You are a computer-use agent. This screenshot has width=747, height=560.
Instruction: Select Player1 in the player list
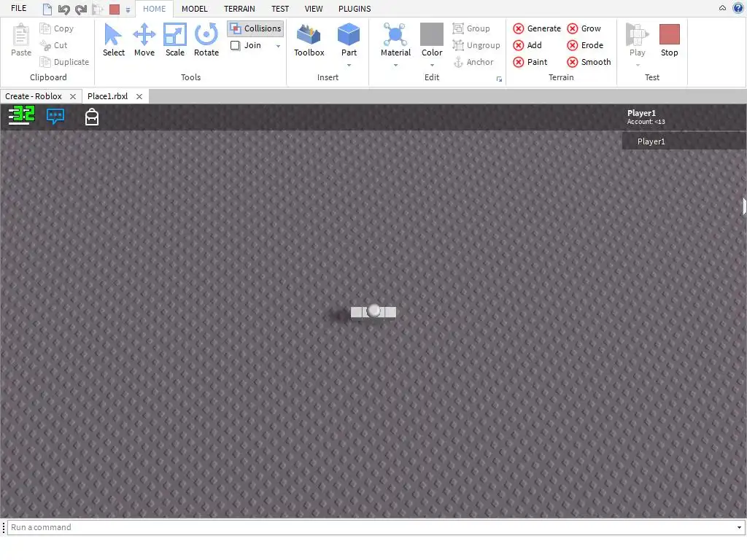pos(684,141)
